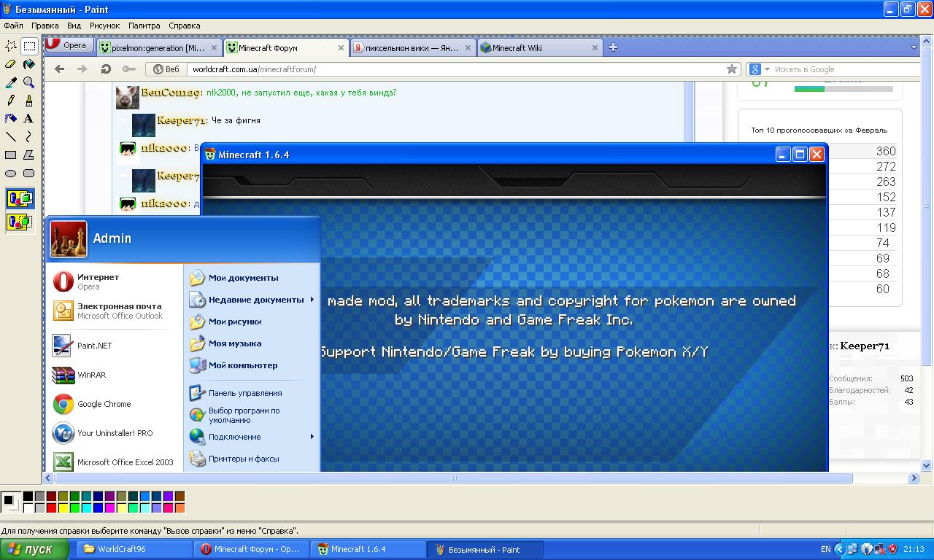Viewport: 934px width, 560px height.
Task: Expand the Подключение submenu arrow
Action: pyautogui.click(x=312, y=437)
